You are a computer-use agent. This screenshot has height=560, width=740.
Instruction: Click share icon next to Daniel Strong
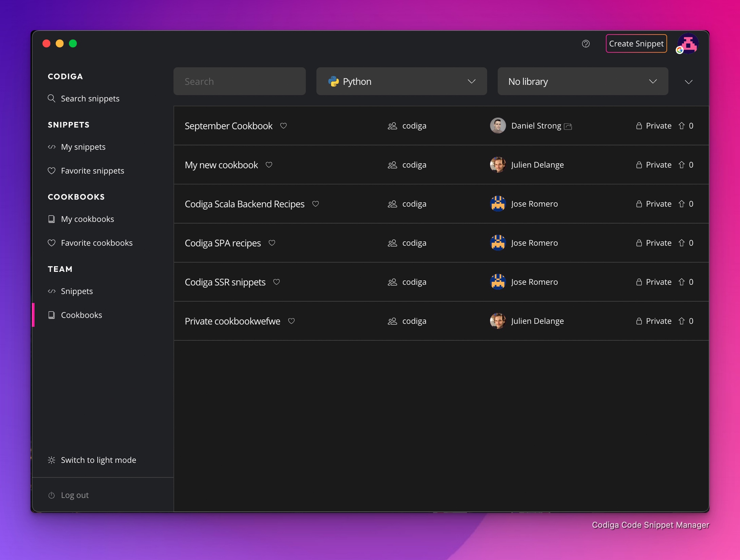568,127
